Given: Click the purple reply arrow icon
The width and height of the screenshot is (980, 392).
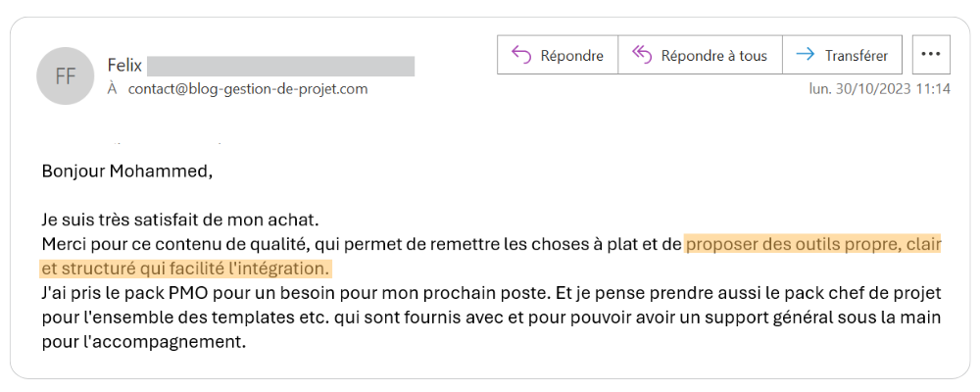Looking at the screenshot, I should pos(521,55).
